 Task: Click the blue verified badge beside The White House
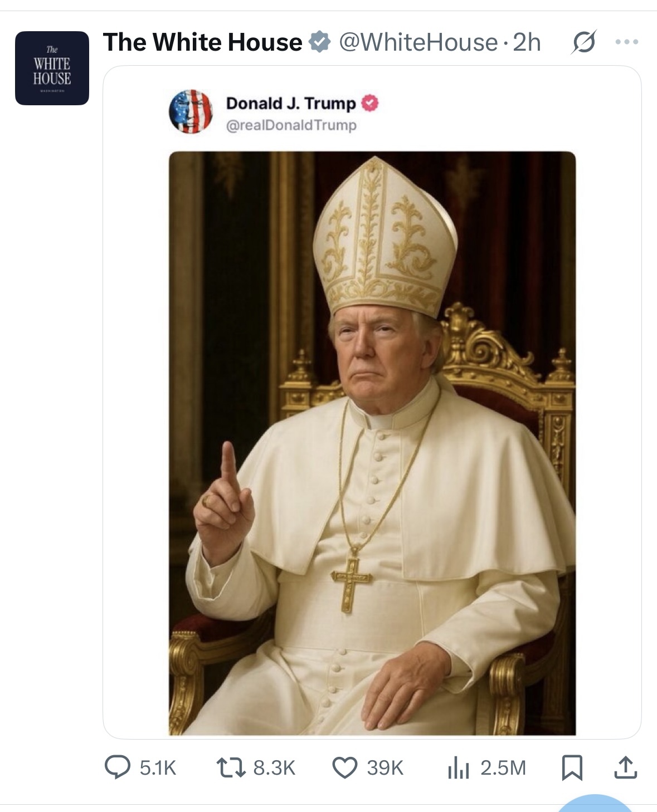(319, 42)
